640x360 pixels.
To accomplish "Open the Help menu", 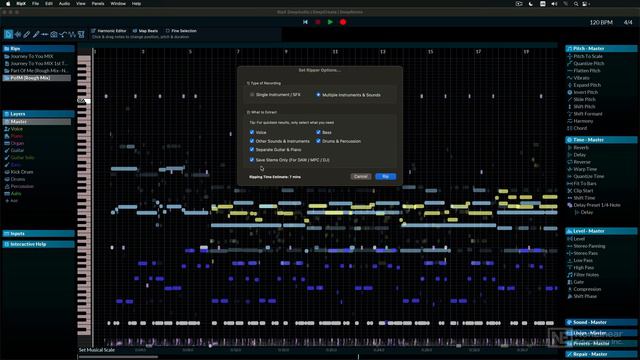I will coord(136,4).
